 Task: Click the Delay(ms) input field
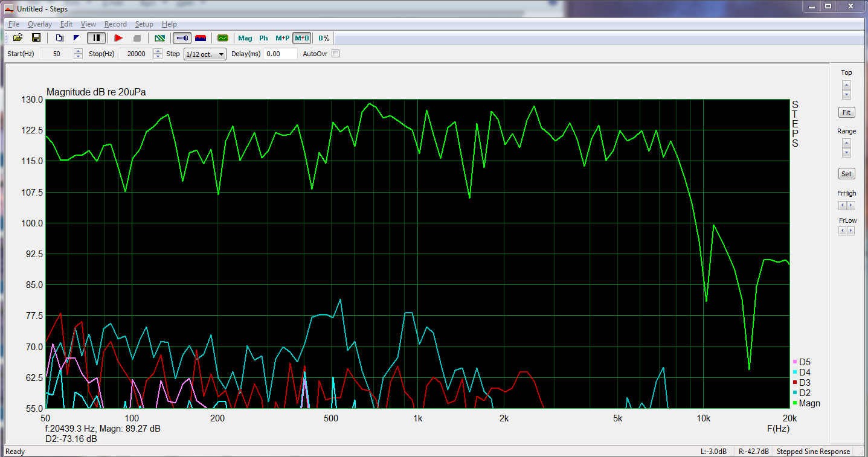pyautogui.click(x=281, y=54)
